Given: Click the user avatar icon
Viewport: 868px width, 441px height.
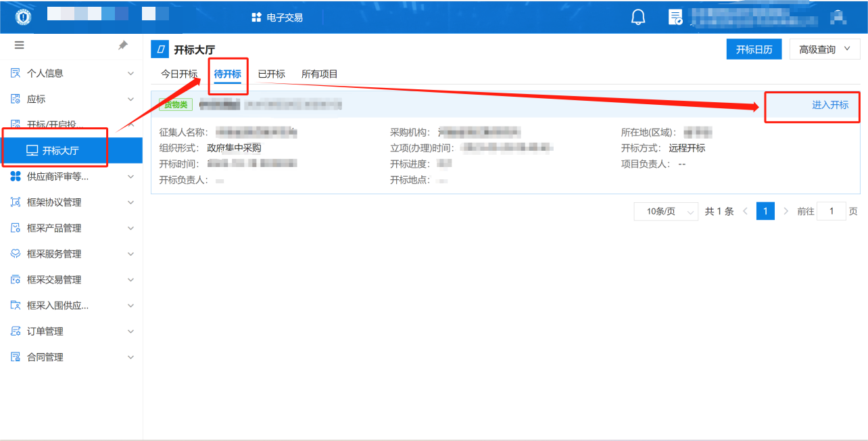Looking at the screenshot, I should tap(838, 17).
